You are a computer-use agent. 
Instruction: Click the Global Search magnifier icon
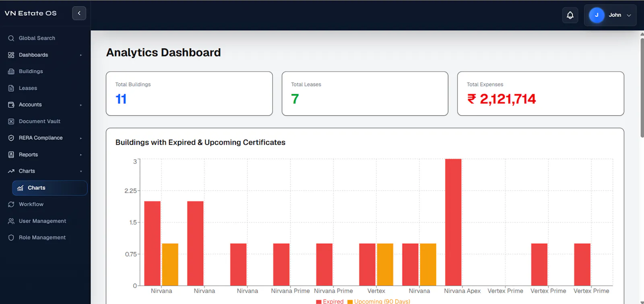pyautogui.click(x=11, y=38)
